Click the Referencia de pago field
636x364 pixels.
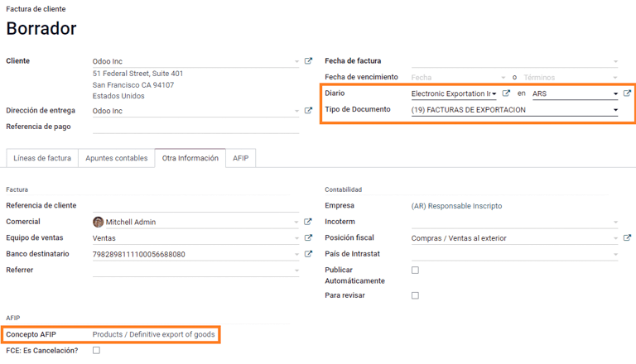tap(195, 127)
